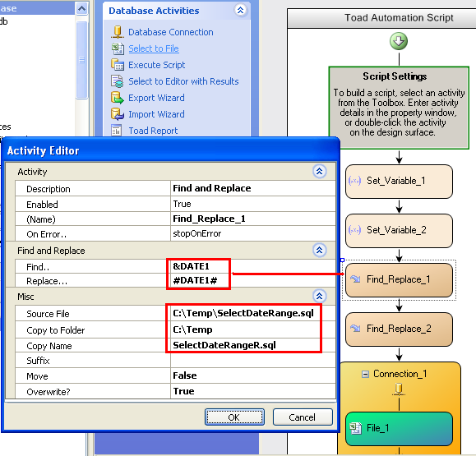Click the Description property label
This screenshot has height=456, width=476.
pos(49,189)
